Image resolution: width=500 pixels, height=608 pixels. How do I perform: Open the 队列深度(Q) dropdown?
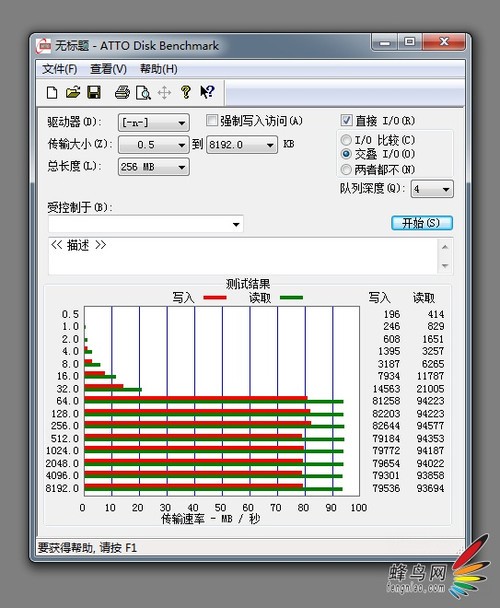tap(432, 189)
